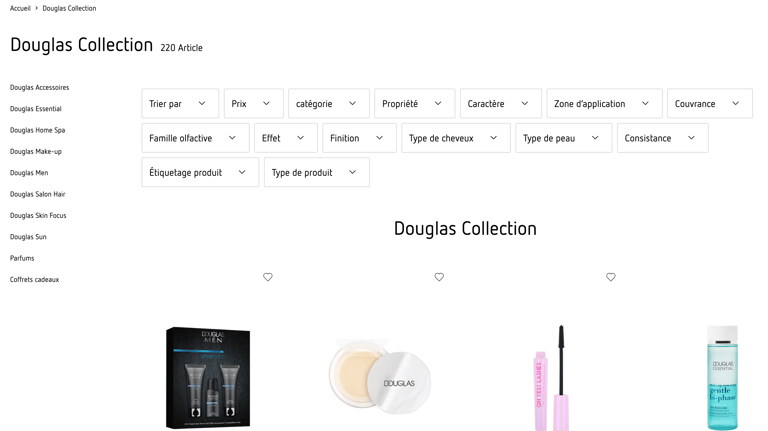Click the 220 Article count text
The image size is (768, 431).
coord(181,48)
